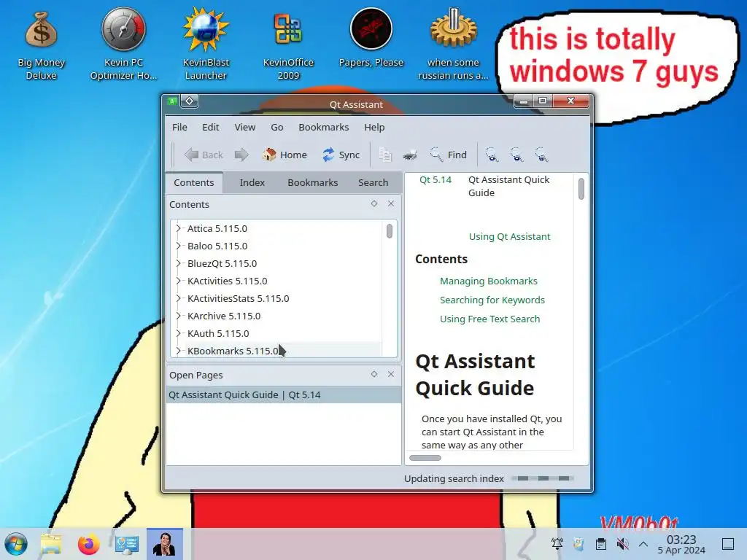Viewport: 747px width, 560px height.
Task: Expand the BluezQt 5.115.0 tree node
Action: 178,263
